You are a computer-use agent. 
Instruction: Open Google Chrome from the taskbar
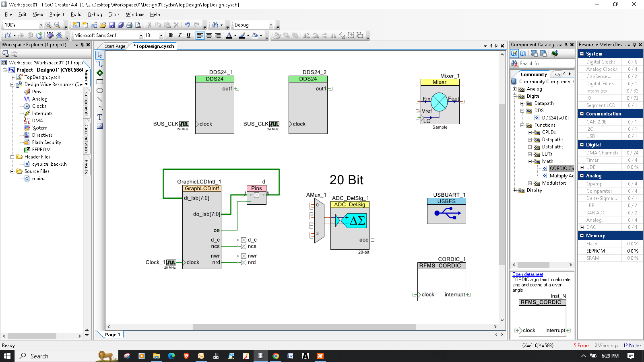click(x=276, y=356)
